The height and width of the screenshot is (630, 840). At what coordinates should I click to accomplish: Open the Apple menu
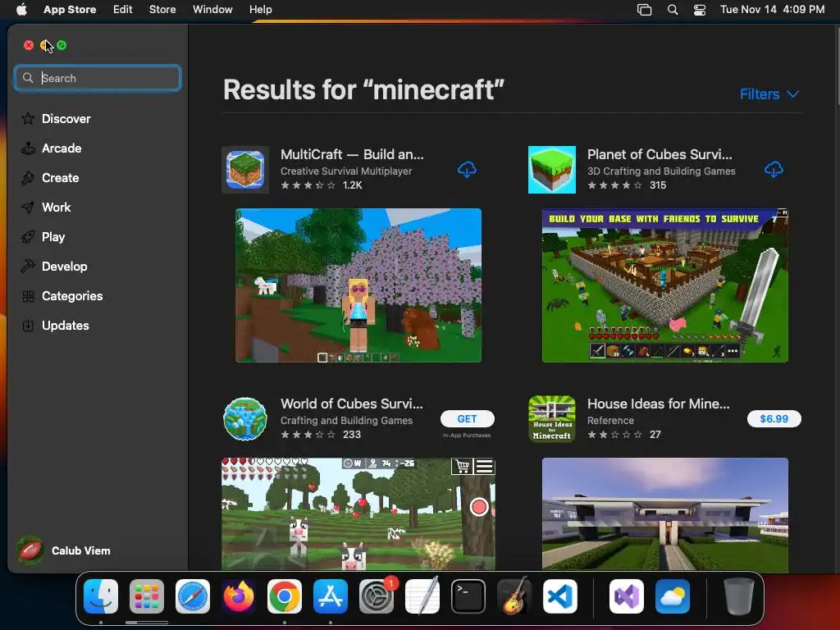[21, 10]
